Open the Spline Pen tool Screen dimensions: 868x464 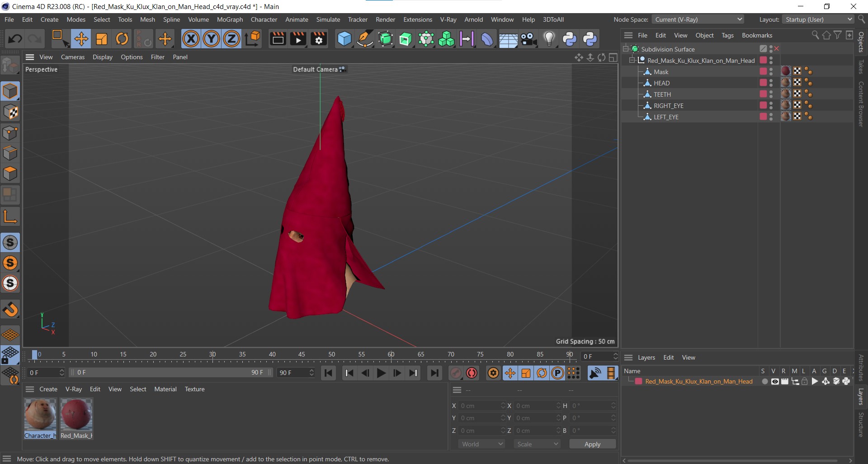365,39
